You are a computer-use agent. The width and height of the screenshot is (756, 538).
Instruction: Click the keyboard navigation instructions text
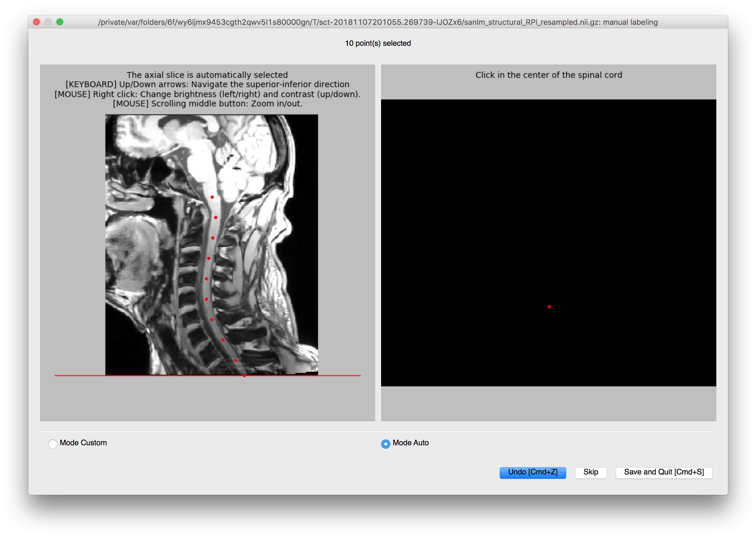207,84
